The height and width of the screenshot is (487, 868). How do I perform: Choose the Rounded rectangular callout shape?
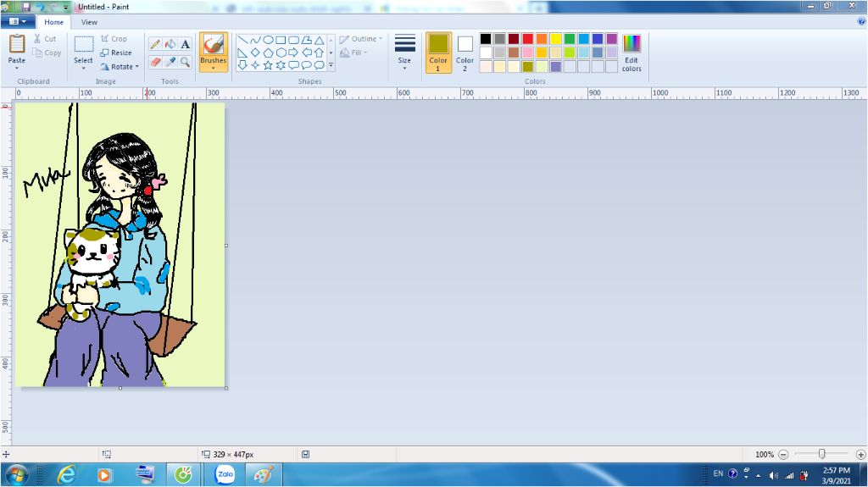point(293,65)
